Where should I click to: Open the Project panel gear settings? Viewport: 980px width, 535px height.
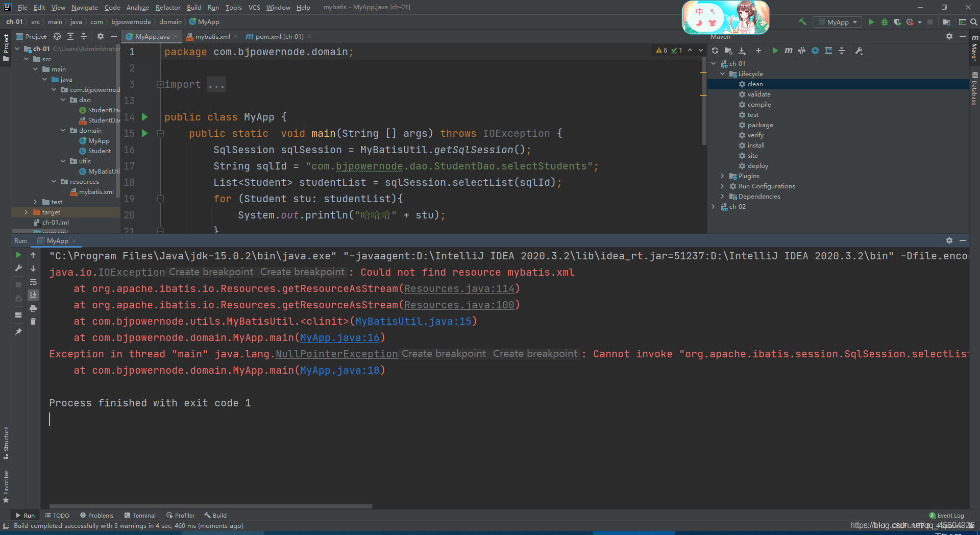[x=101, y=36]
